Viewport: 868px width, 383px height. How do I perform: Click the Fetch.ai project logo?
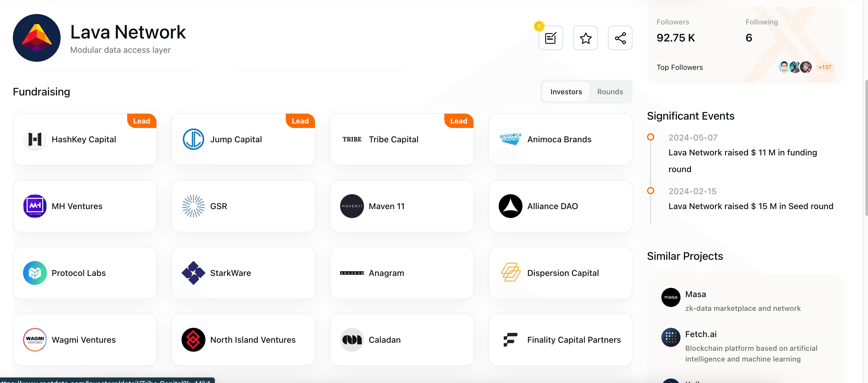tap(671, 337)
